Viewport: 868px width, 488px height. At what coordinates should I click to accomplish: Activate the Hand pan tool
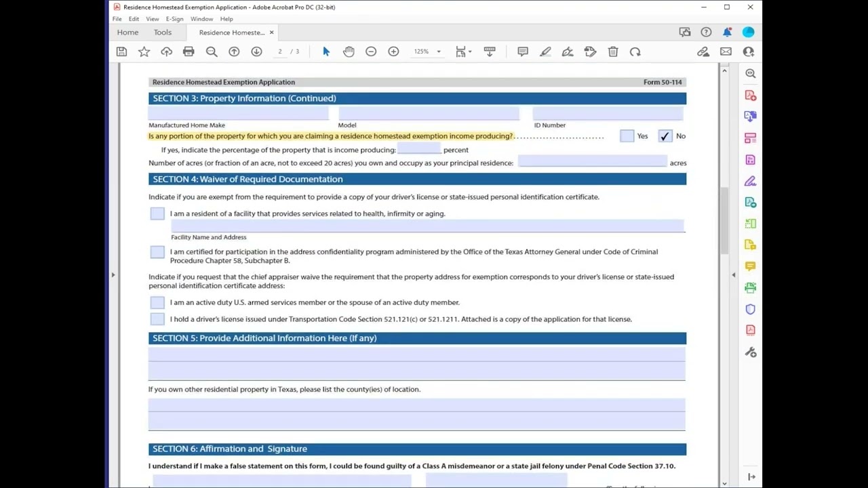pyautogui.click(x=349, y=52)
